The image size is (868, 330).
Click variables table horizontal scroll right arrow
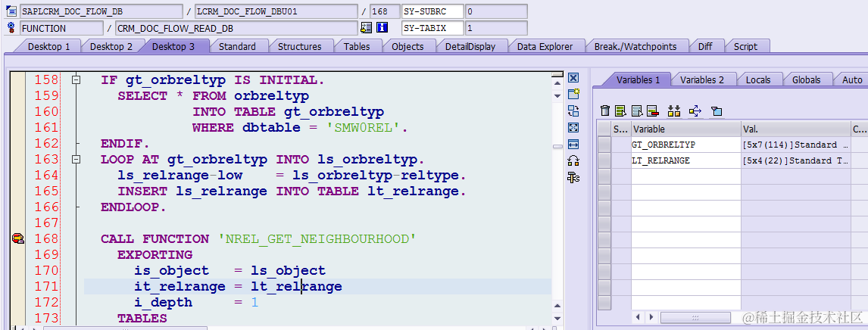click(x=651, y=317)
